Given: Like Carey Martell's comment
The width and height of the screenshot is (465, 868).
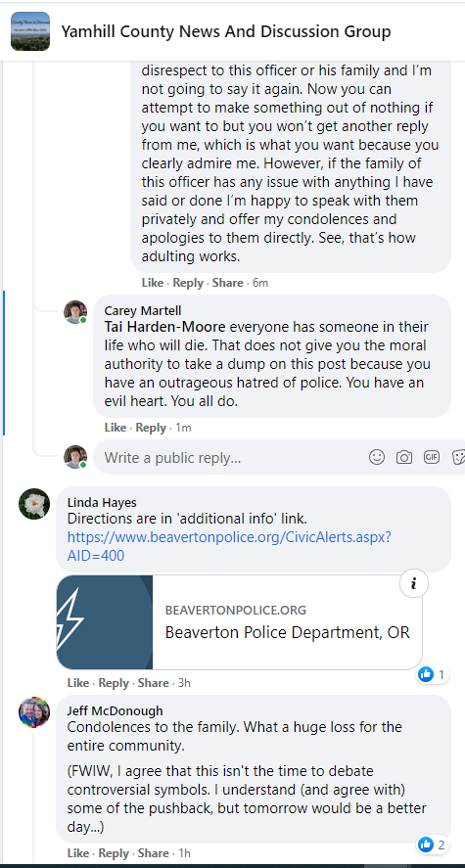Looking at the screenshot, I should [116, 428].
